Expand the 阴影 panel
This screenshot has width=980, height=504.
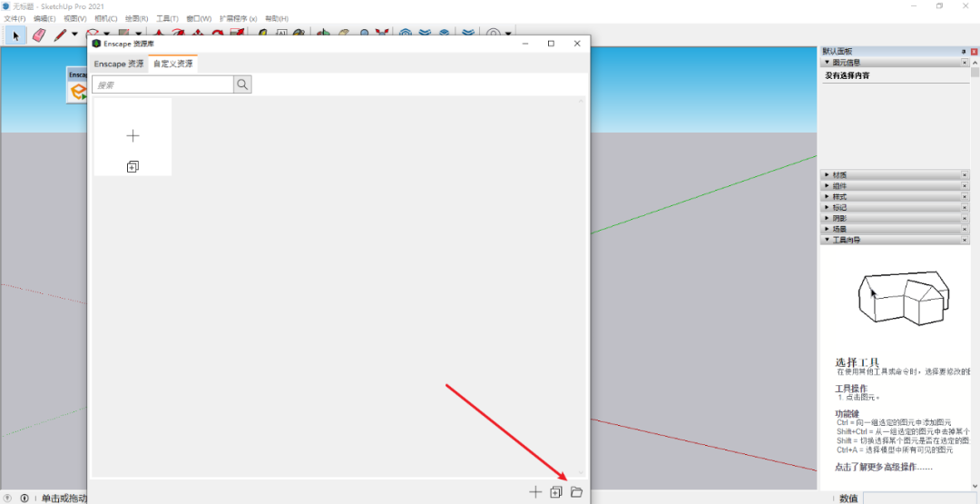pyautogui.click(x=839, y=218)
